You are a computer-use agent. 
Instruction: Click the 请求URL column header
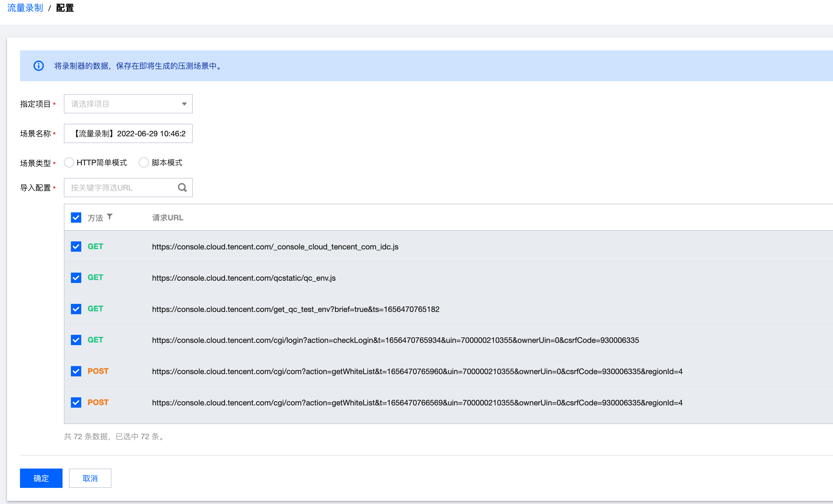tap(168, 218)
